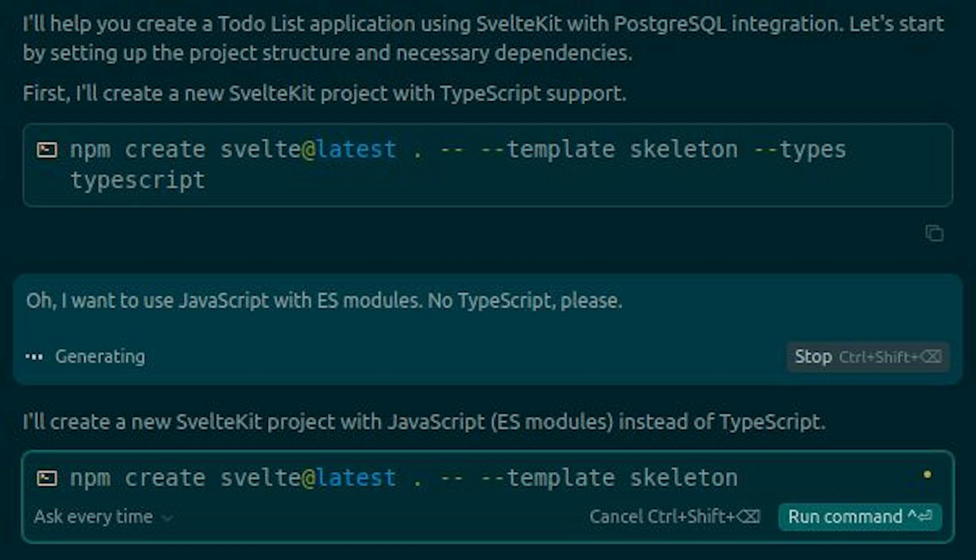Click 'I'll create a new SvelteKit project' text

coord(424,422)
